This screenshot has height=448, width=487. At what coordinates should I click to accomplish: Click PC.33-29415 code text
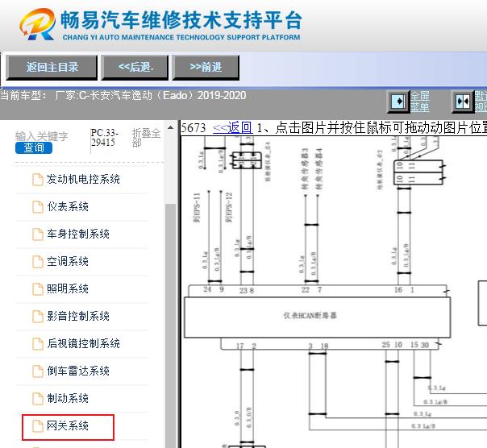click(104, 138)
